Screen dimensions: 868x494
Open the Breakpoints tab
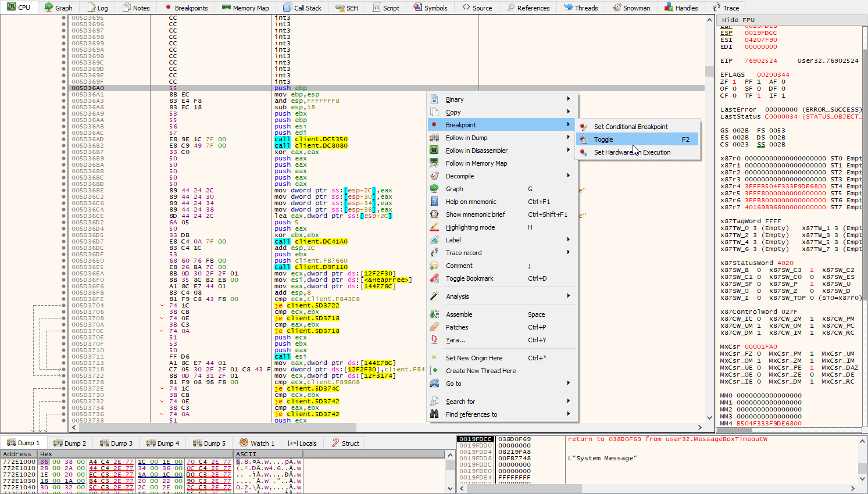coord(186,8)
